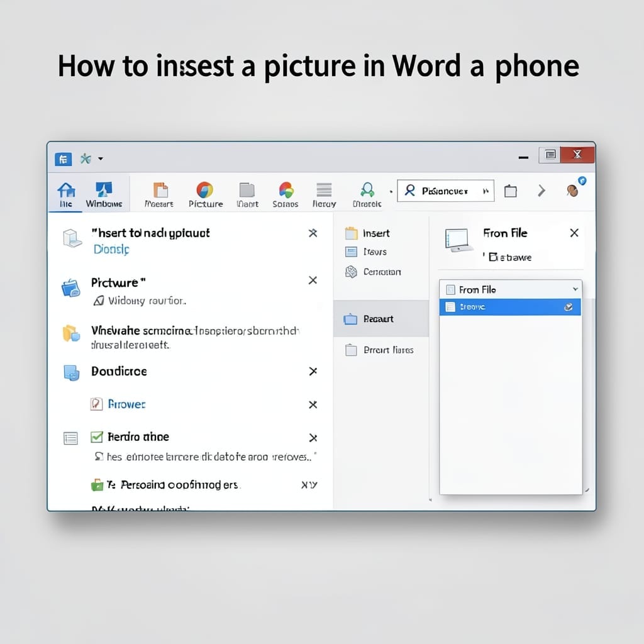Click the calendar icon right of search
Image resolution: width=644 pixels, height=644 pixels.
(511, 191)
